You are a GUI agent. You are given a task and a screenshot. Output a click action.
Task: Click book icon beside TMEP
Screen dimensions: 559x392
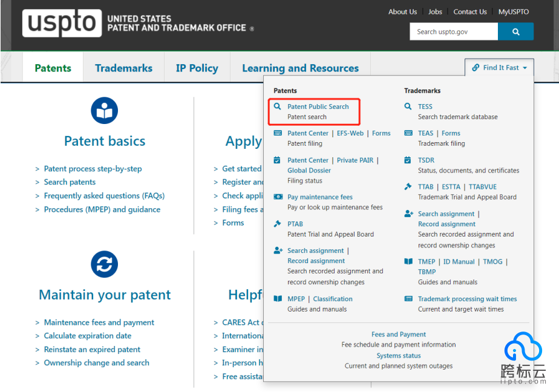(408, 261)
